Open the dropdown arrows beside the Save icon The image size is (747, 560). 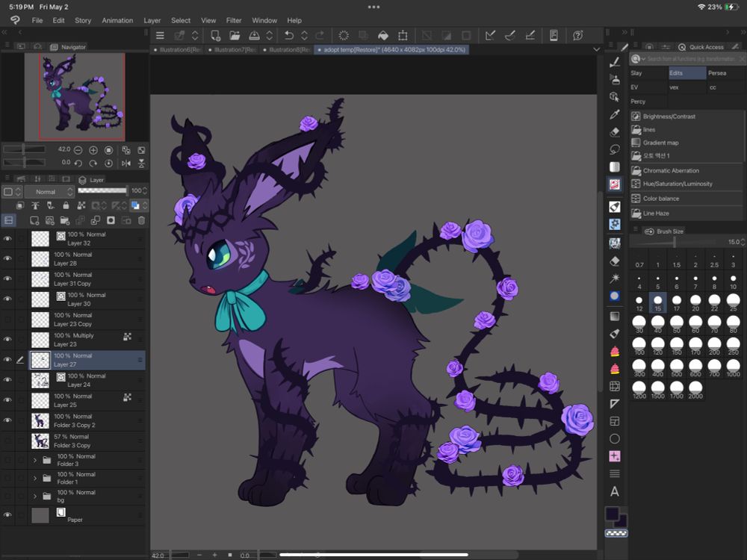[270, 35]
